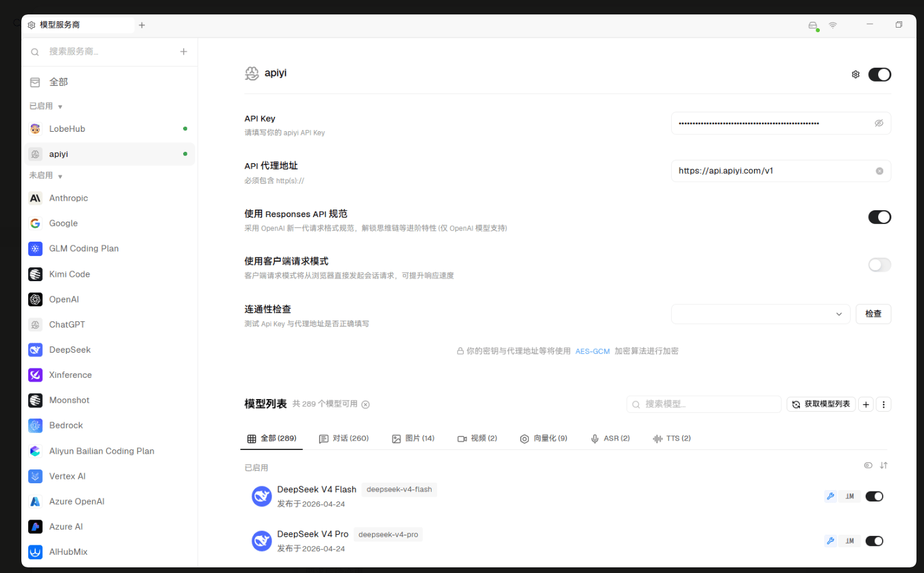
Task: Click the plus icon to add a model
Action: (866, 404)
